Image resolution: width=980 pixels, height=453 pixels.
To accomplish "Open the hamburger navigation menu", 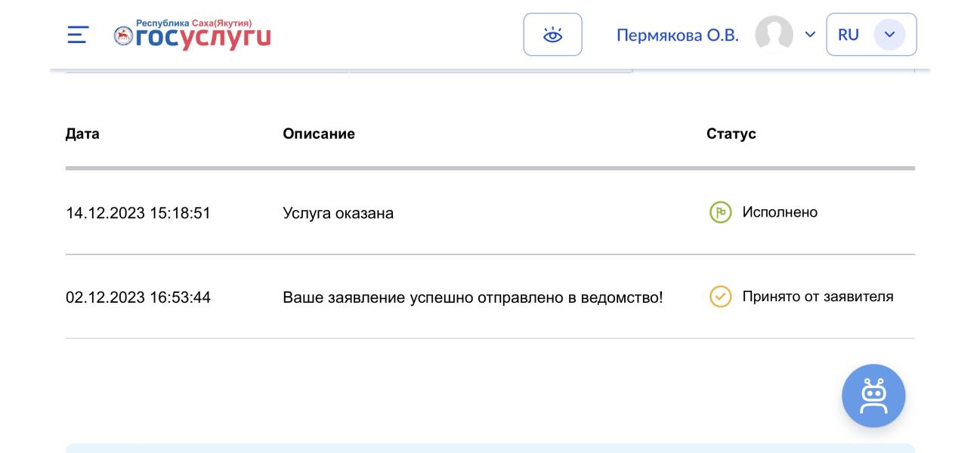I will pos(78,35).
